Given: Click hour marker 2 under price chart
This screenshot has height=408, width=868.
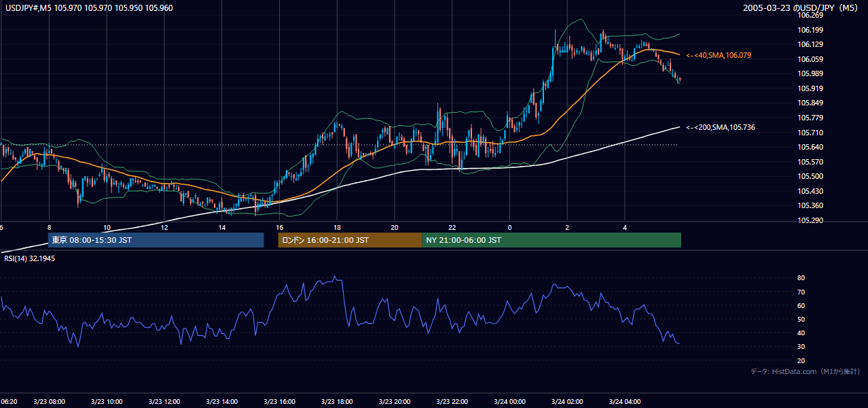Looking at the screenshot, I should tap(567, 227).
